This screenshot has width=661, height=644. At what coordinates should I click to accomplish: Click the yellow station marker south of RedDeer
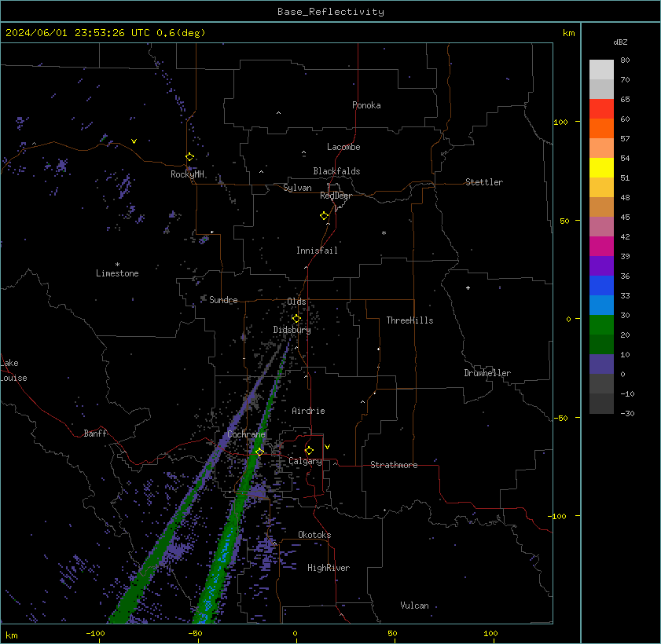[324, 216]
